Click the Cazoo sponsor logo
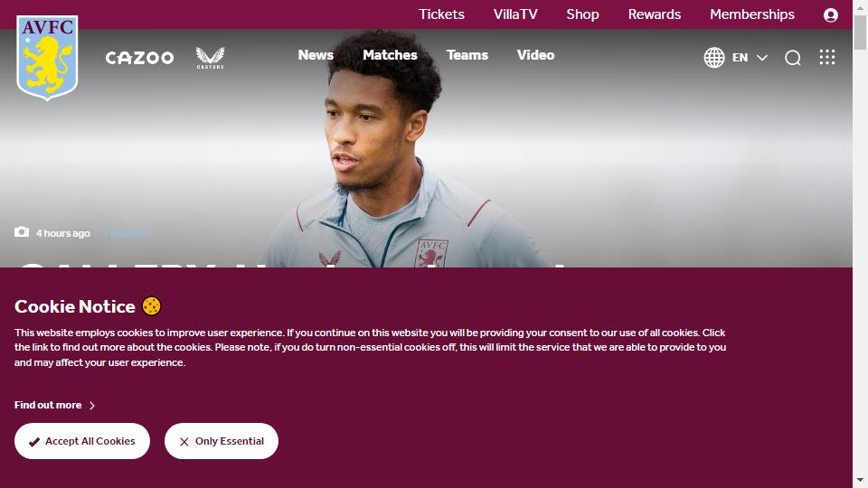The width and height of the screenshot is (868, 488). (139, 58)
